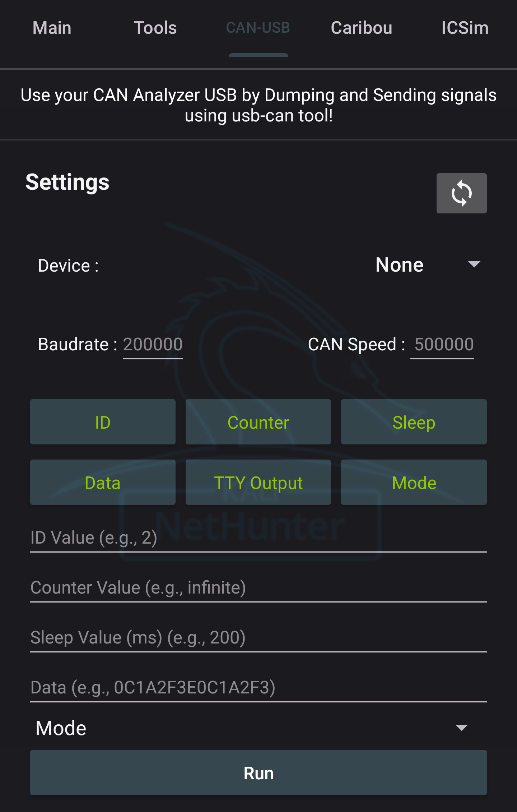The height and width of the screenshot is (812, 517).
Task: Toggle the ID option button
Action: 103,422
